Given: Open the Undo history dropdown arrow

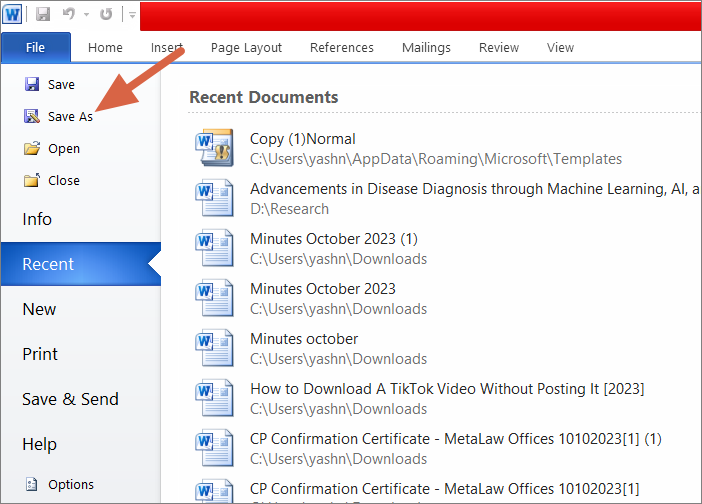Looking at the screenshot, I should [x=86, y=15].
